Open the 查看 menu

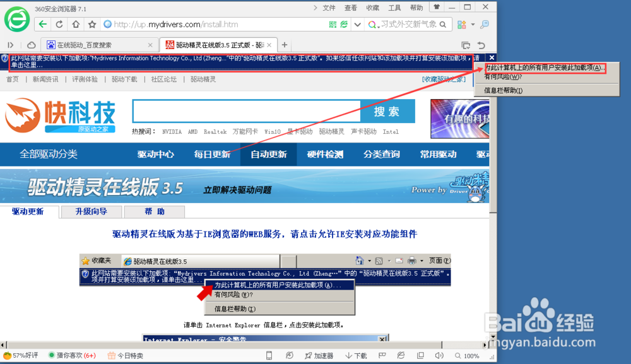[351, 8]
